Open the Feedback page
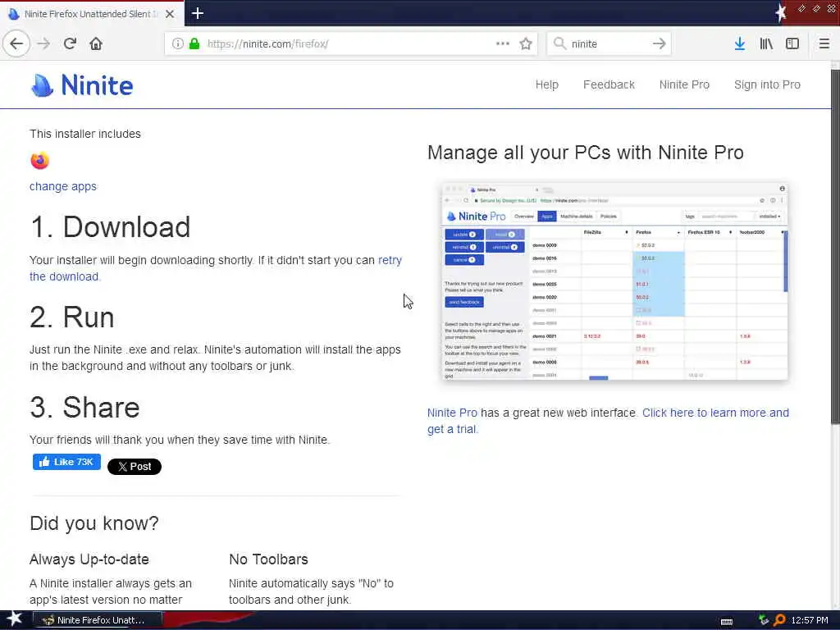This screenshot has height=630, width=840. [x=609, y=84]
